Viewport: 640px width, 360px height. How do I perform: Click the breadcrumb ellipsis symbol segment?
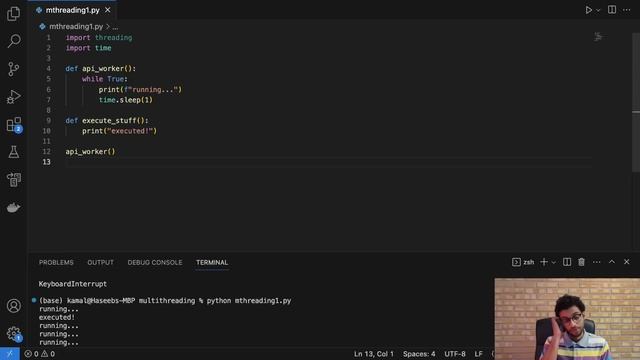click(x=115, y=27)
